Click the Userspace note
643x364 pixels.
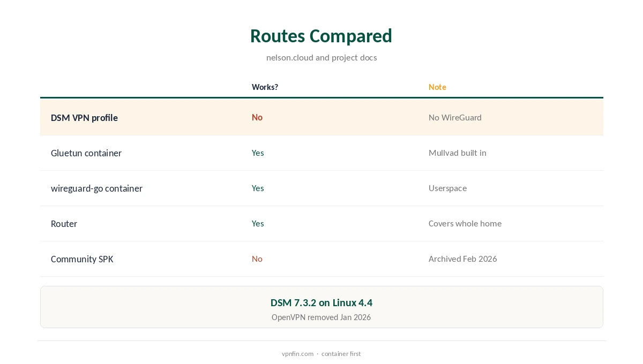[447, 188]
